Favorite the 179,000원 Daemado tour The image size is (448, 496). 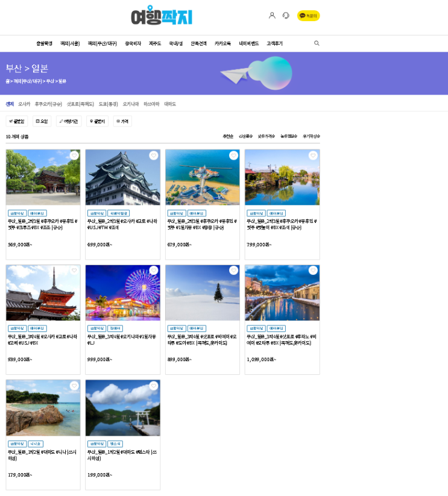point(74,386)
